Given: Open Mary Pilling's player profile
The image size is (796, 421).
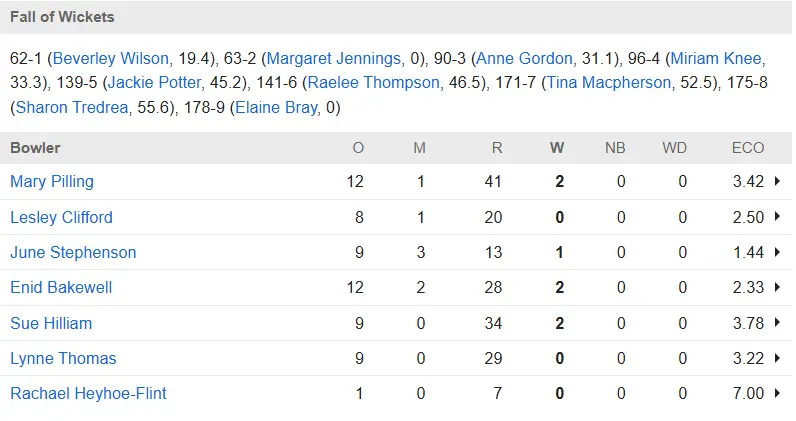Looking at the screenshot, I should [x=52, y=182].
